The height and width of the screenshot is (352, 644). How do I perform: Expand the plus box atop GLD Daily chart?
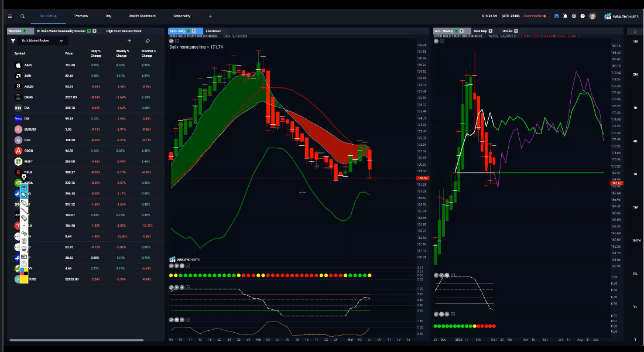[x=177, y=41]
